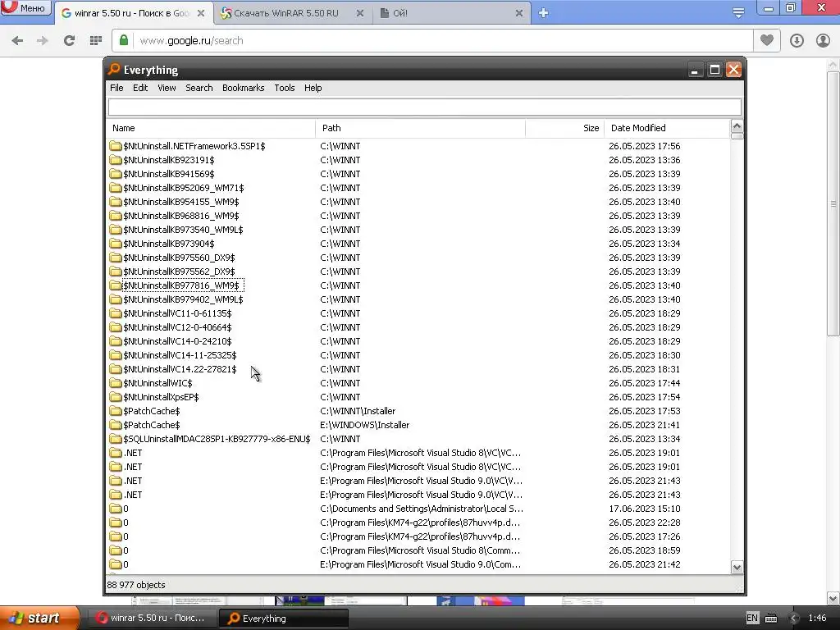Viewport: 840px width, 630px height.
Task: Click the EN language indicator in tray
Action: [x=752, y=619]
